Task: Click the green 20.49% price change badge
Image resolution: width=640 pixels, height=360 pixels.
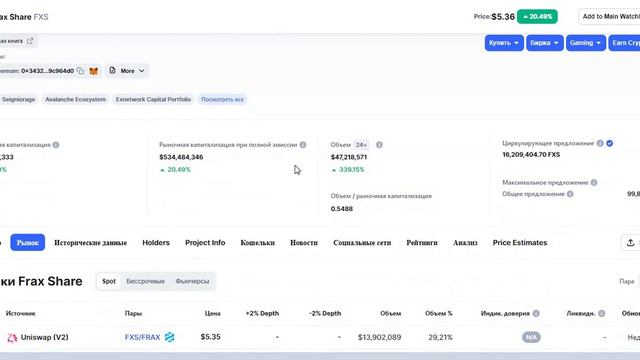Action: 537,17
